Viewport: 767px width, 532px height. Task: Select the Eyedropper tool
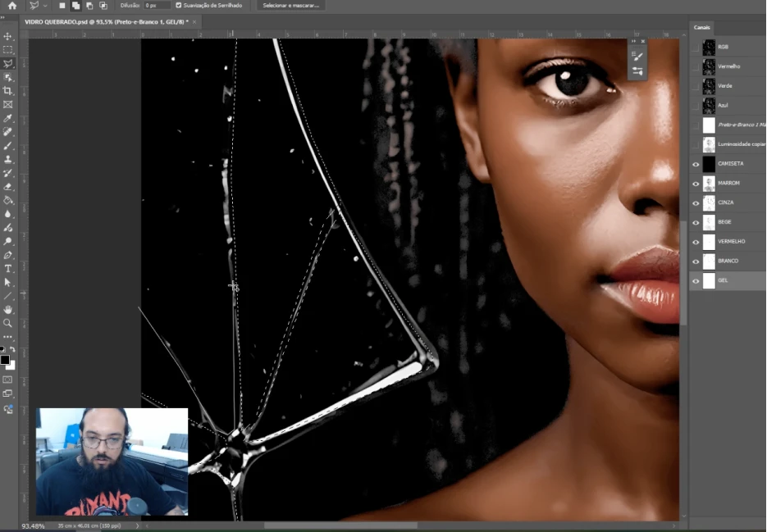tap(8, 118)
